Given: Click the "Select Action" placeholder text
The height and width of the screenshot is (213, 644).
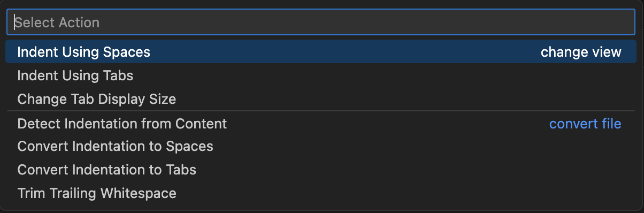Looking at the screenshot, I should pos(57,22).
